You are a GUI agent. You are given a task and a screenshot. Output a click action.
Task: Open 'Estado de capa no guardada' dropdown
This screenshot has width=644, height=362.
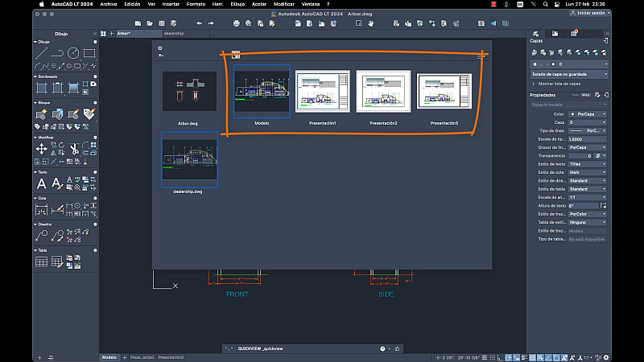(569, 74)
